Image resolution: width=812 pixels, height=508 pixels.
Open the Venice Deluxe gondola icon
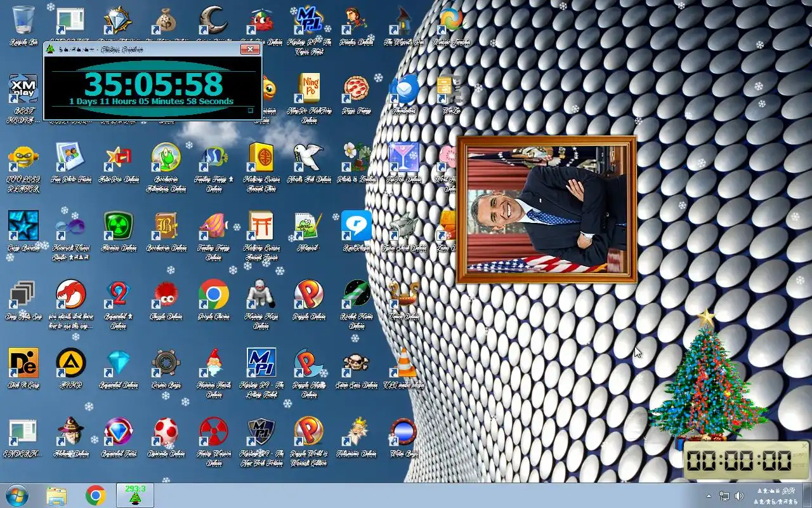pyautogui.click(x=404, y=294)
